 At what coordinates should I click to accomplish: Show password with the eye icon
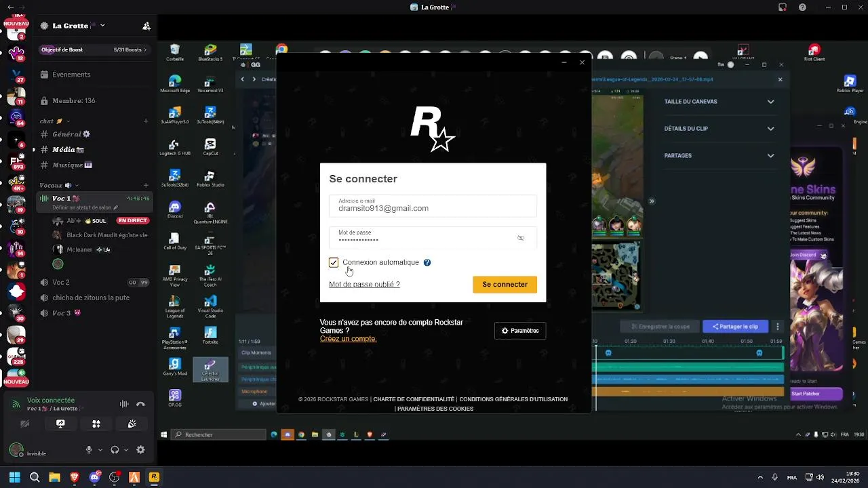[521, 238]
